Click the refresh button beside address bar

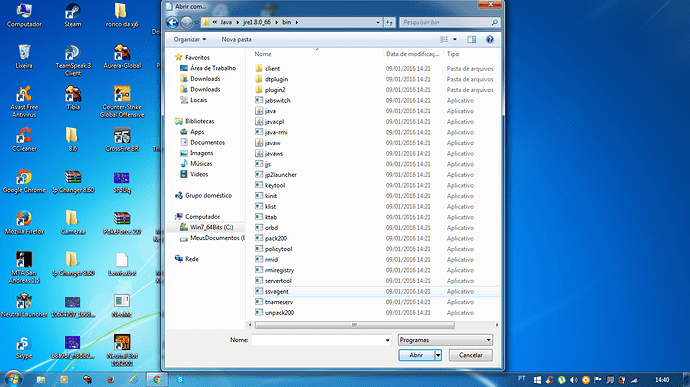point(389,22)
